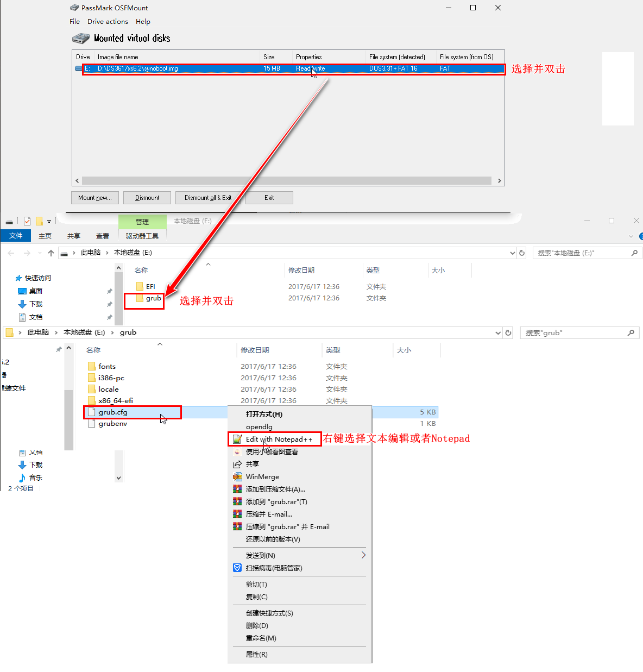
Task: Click the 小咖看图 viewer icon in context menu
Action: click(237, 451)
